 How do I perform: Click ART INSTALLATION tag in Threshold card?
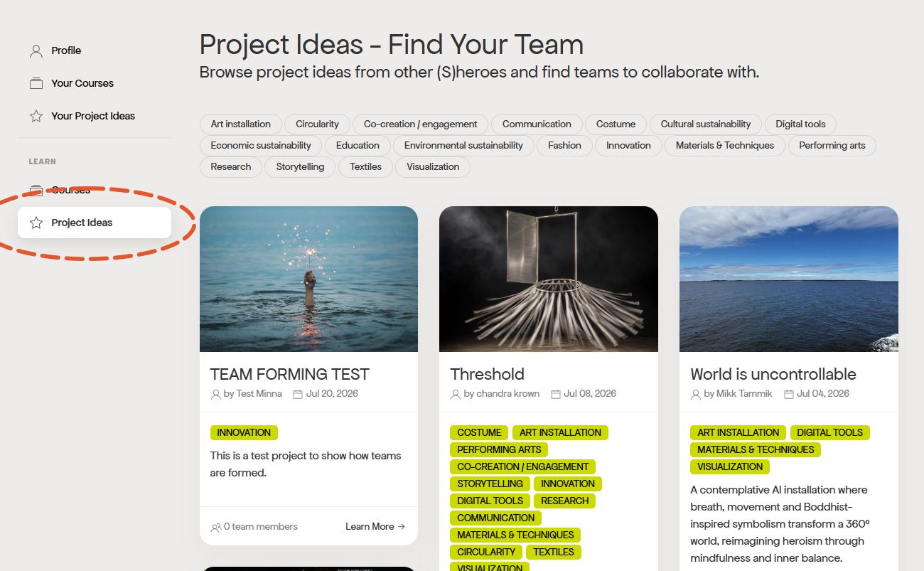[x=561, y=432]
